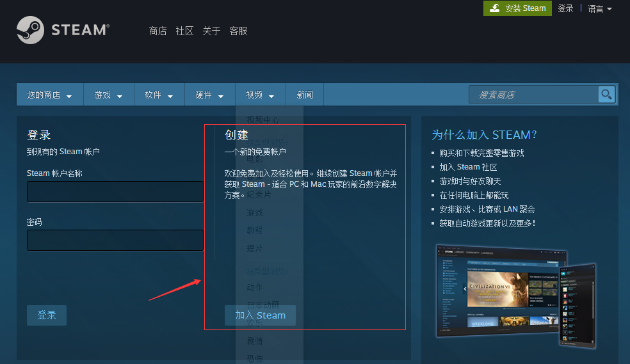This screenshot has width=630, height=364.
Task: Click the Steam client screenshot thumbnail
Action: pos(516,296)
